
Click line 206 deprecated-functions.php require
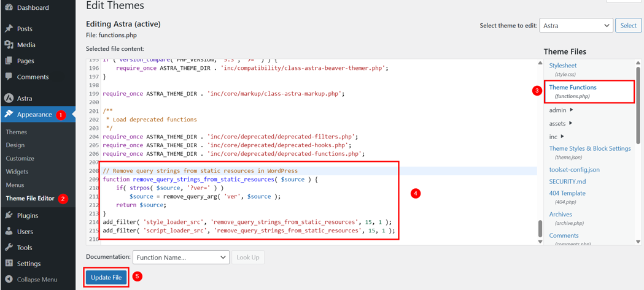pos(234,154)
